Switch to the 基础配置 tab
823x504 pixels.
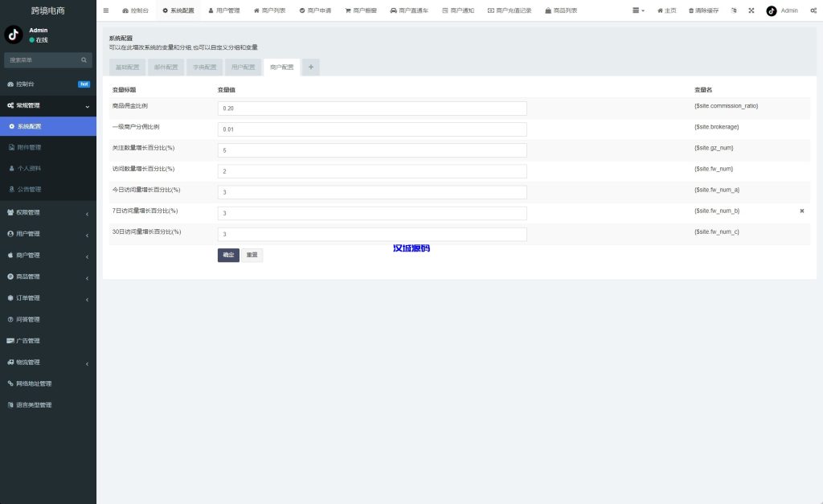[127, 68]
